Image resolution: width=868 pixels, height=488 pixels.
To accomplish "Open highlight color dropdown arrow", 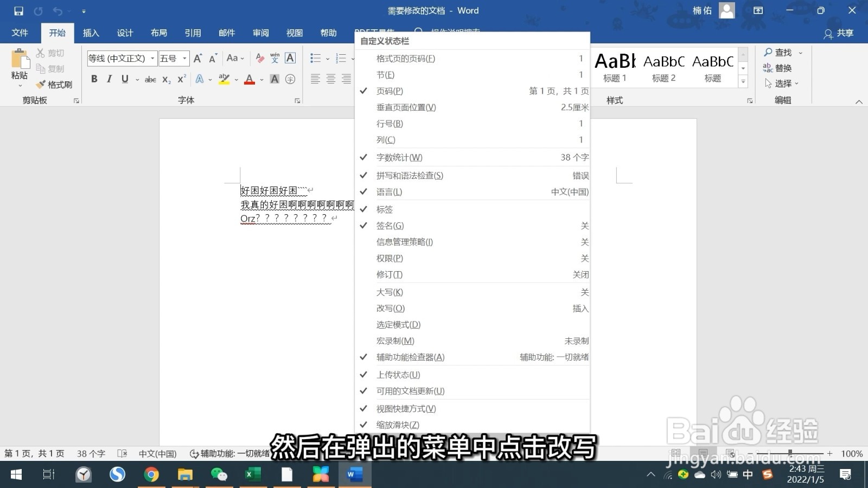I will (x=237, y=80).
